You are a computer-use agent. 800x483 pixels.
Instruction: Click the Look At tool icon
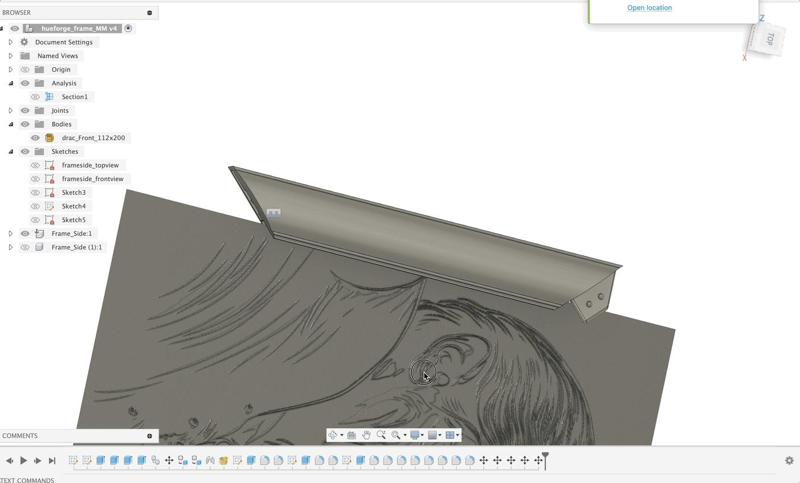pos(351,435)
